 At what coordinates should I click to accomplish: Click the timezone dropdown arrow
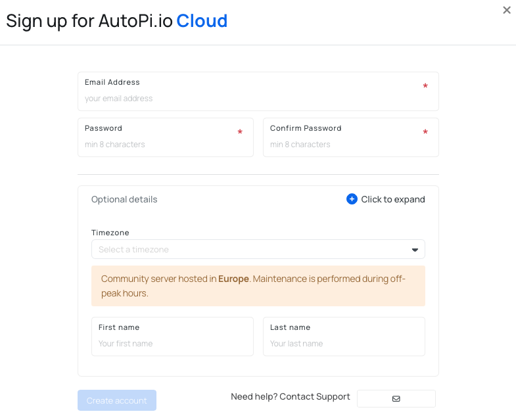(415, 250)
